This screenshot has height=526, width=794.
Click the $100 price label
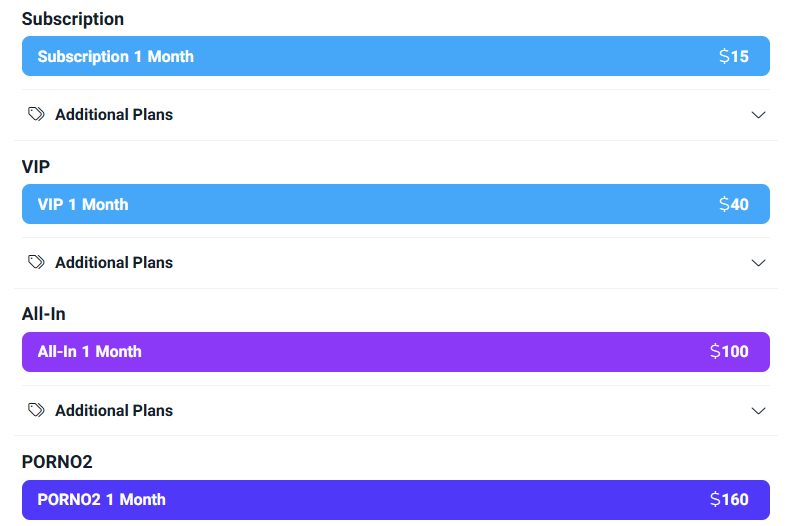[x=729, y=351]
